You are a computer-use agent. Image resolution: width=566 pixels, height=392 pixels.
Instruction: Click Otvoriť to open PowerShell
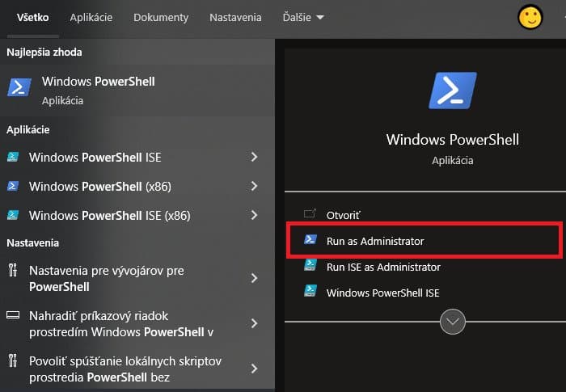tap(343, 215)
